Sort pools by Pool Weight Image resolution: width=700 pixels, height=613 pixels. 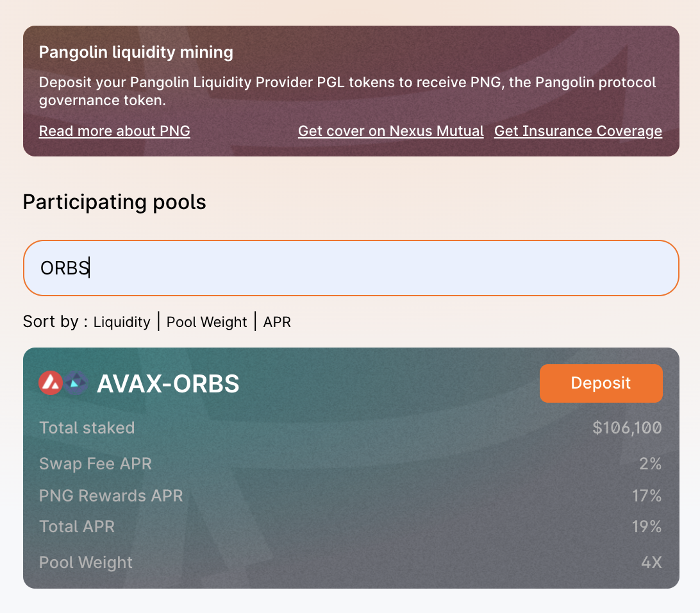(206, 322)
